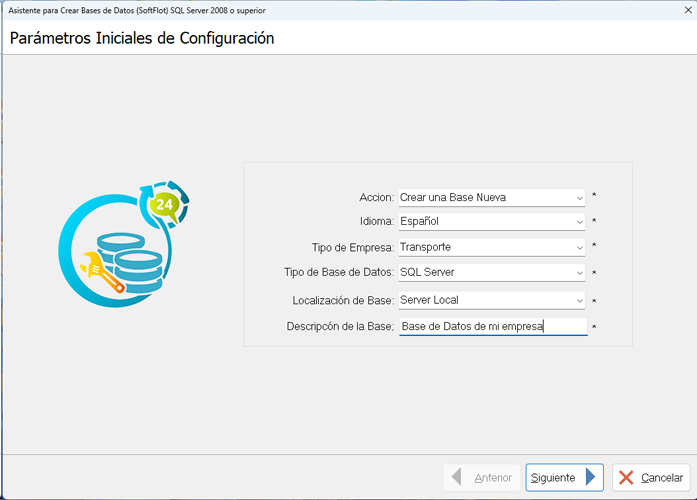Open the Idioma dropdown arrow

pyautogui.click(x=579, y=222)
